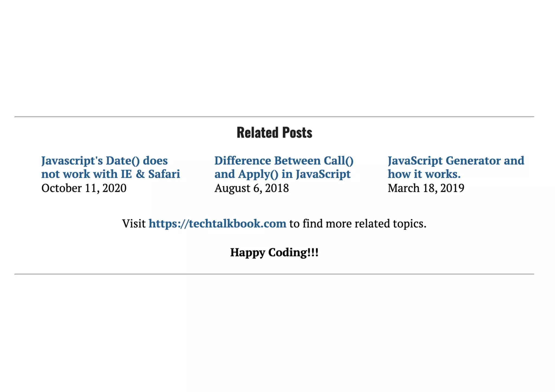Click "to find more related topics." text
Image resolution: width=555 pixels, height=392 pixels.
(358, 223)
